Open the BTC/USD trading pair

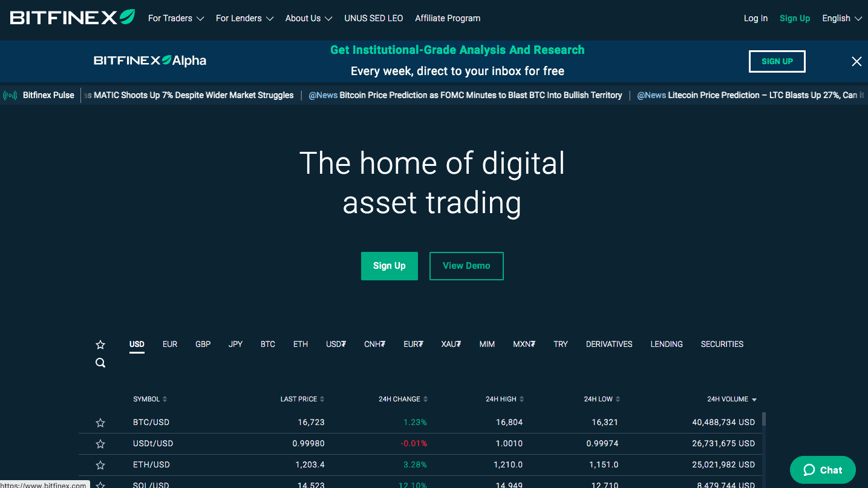151,423
